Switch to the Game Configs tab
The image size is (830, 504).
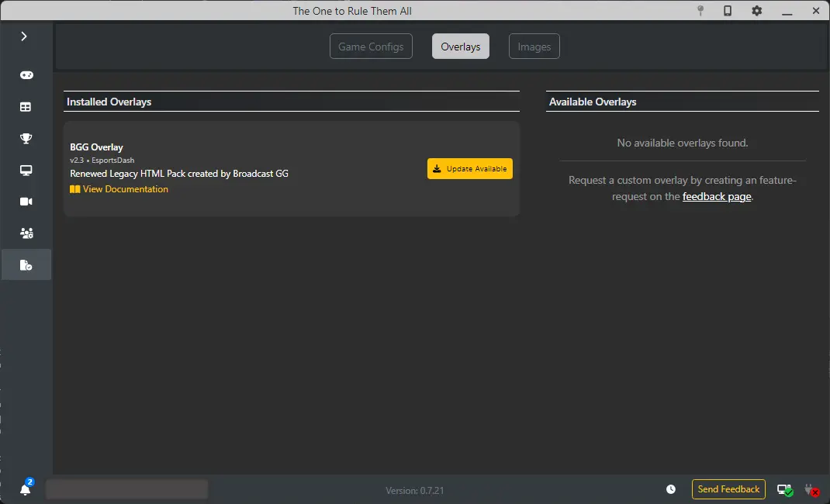(x=371, y=47)
